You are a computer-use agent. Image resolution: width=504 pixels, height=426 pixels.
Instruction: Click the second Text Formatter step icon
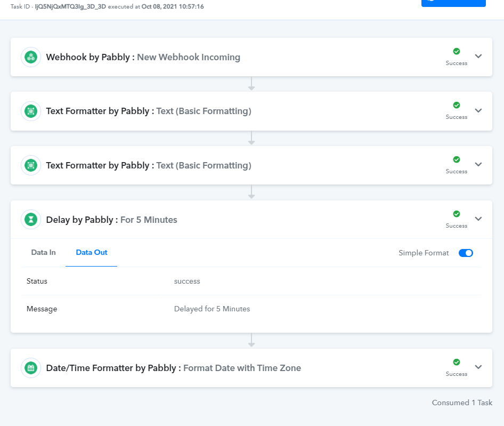pyautogui.click(x=31, y=165)
